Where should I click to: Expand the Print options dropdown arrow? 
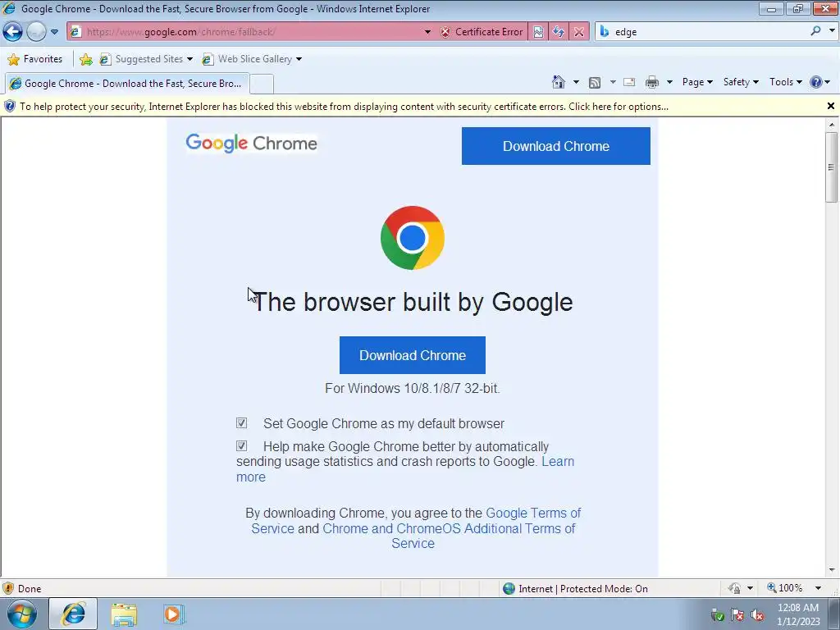[669, 82]
